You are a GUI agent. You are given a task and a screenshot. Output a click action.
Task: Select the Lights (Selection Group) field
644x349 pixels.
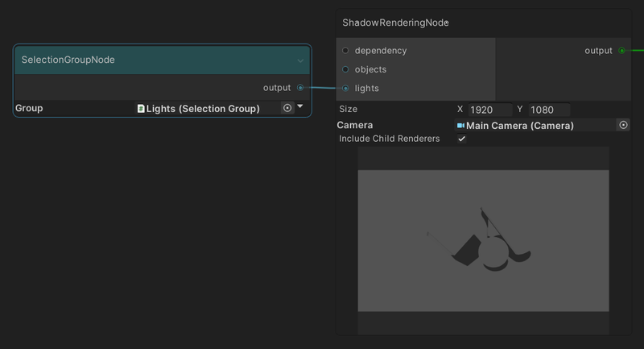(205, 108)
